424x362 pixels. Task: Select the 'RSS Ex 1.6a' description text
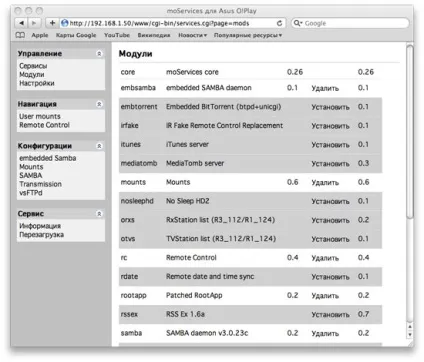coord(185,314)
